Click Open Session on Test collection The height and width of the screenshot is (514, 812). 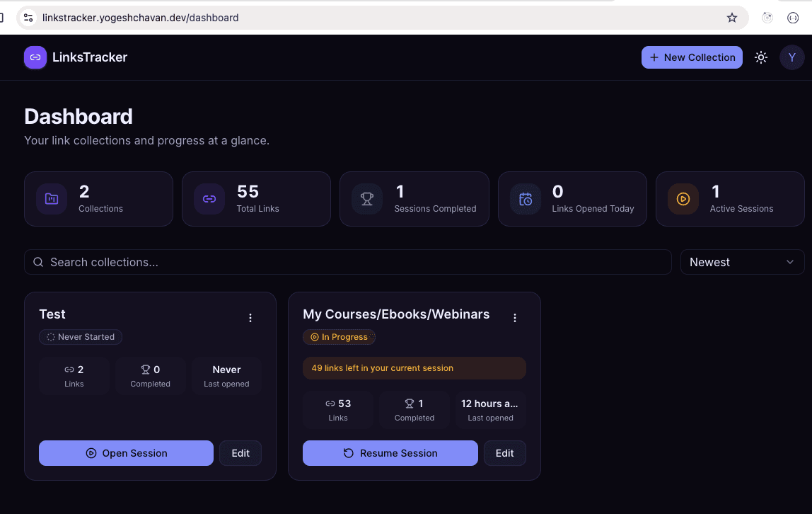tap(126, 453)
